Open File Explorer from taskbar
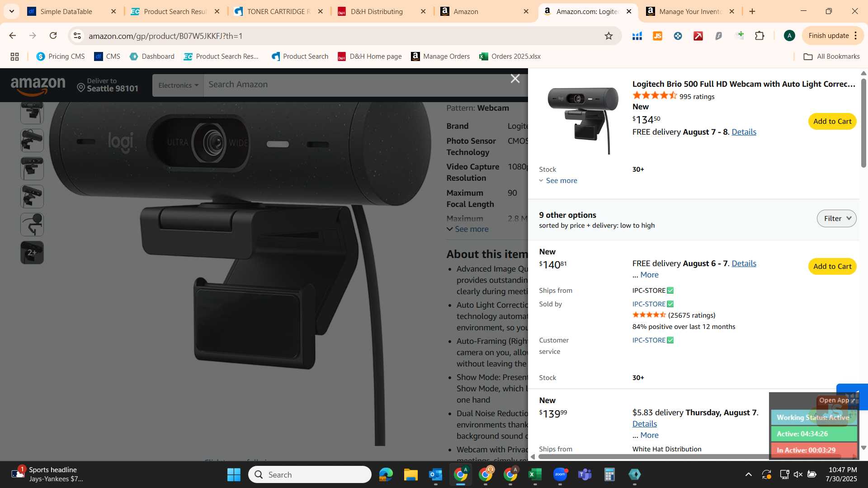 (410, 474)
